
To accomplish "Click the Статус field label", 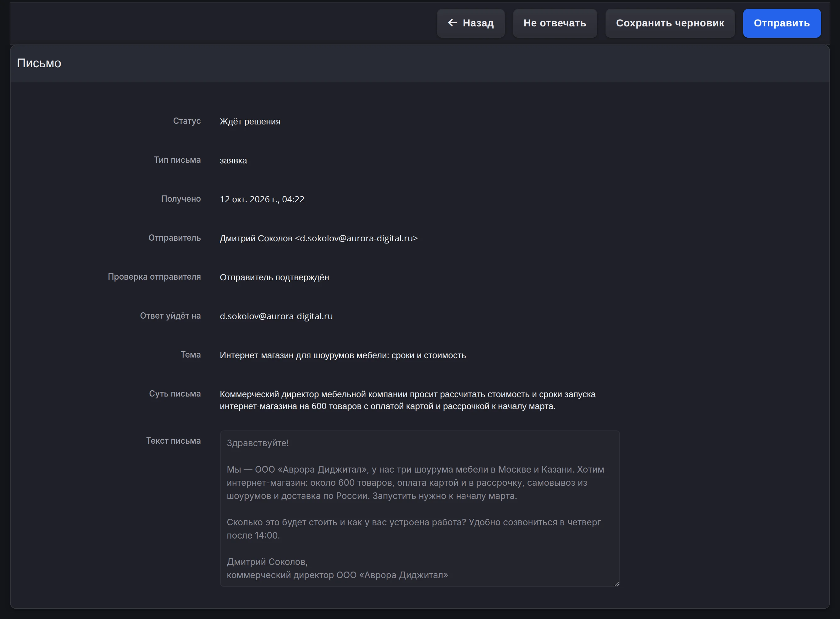I will click(x=187, y=121).
